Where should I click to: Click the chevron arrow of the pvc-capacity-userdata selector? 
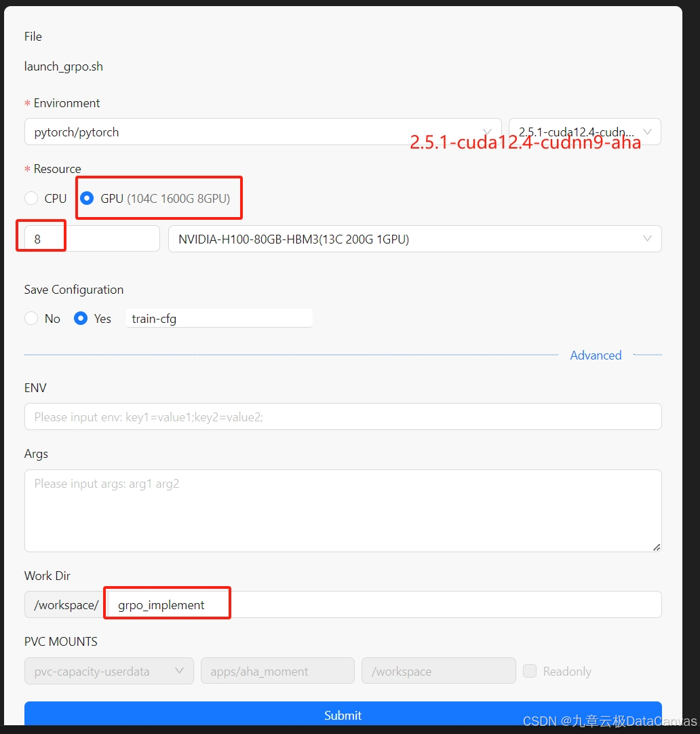pyautogui.click(x=179, y=671)
